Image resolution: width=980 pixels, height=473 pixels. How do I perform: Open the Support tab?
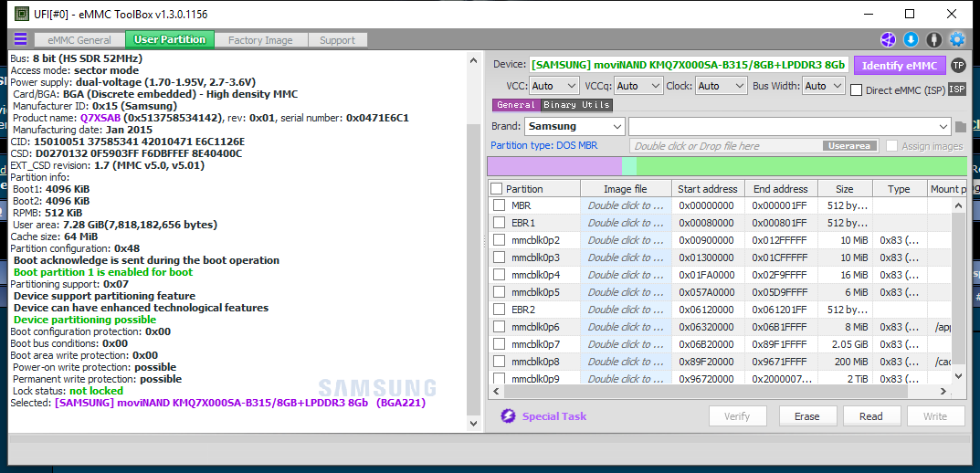[x=338, y=40]
